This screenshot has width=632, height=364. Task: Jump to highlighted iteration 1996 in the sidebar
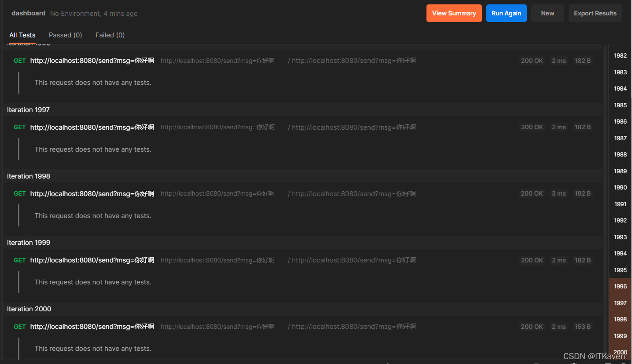[620, 286]
